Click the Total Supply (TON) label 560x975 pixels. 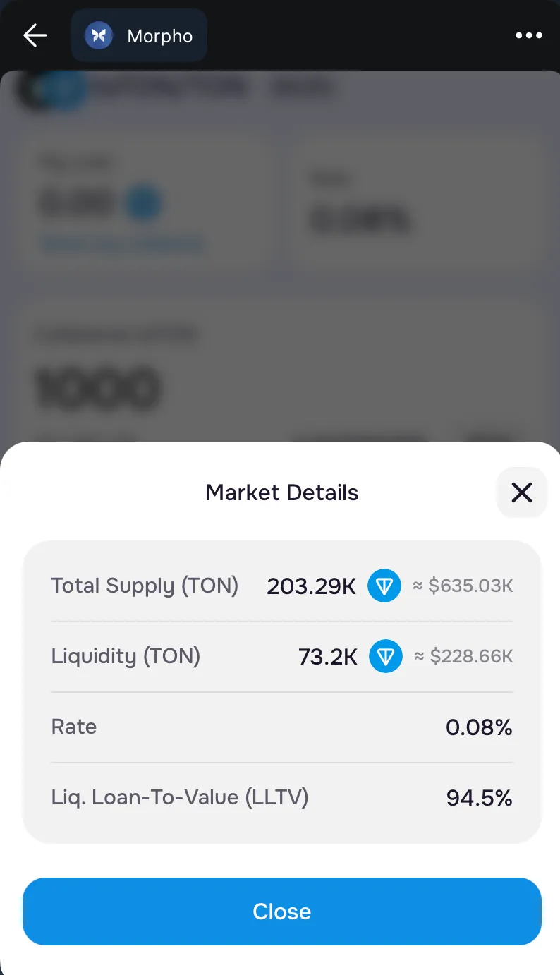pos(145,586)
